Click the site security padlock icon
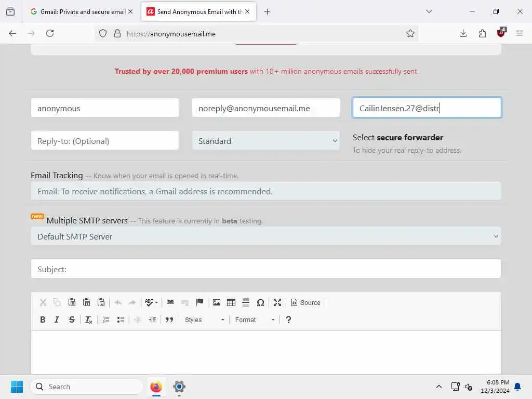Screen dimensions: 532x399 pyautogui.click(x=117, y=33)
